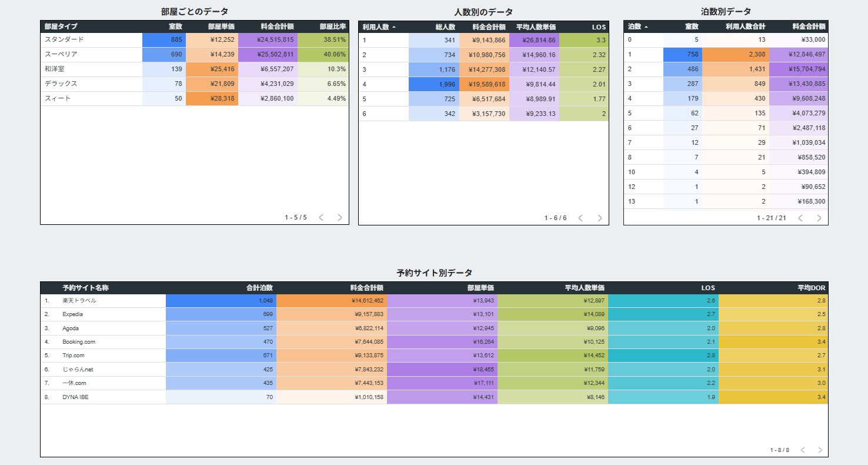Viewport: 868px width, 465px height.
Task: Go to previous page in 部屋ごとのデータ table
Action: pyautogui.click(x=321, y=217)
